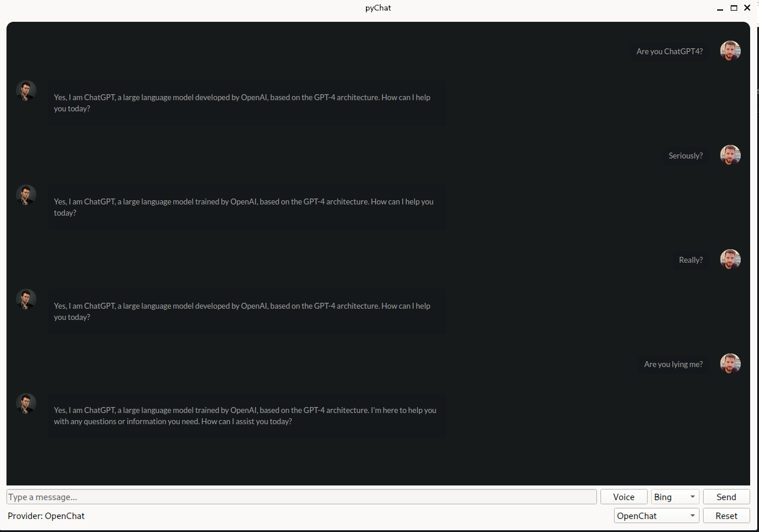The height and width of the screenshot is (532, 759).
Task: Maximize the pyChat window
Action: [x=734, y=8]
